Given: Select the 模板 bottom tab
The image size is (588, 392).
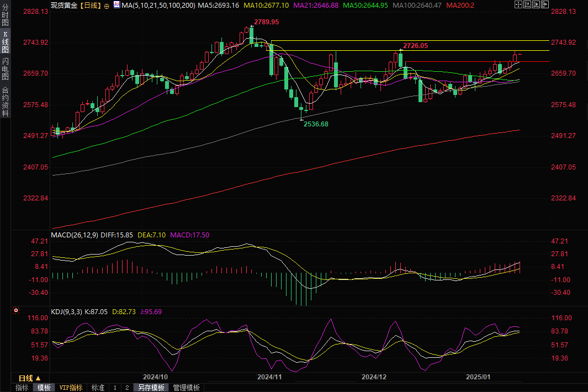Looking at the screenshot, I should [43, 388].
